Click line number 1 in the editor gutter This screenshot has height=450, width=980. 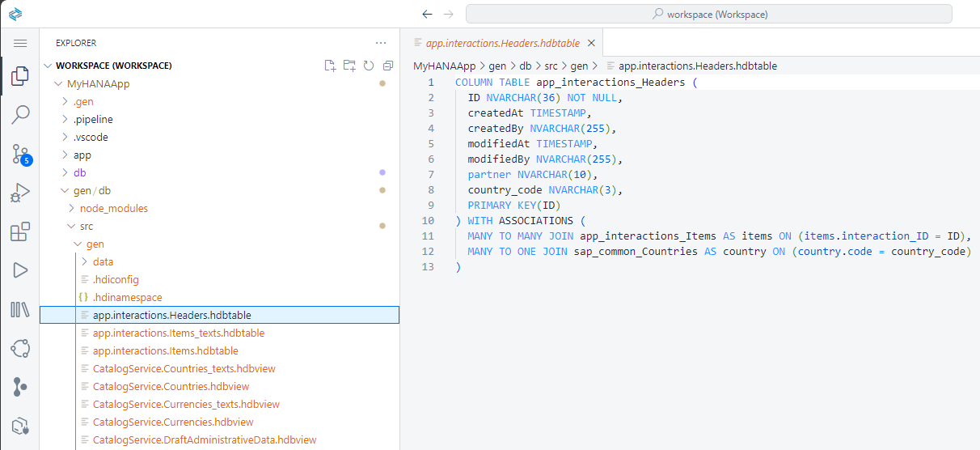(x=431, y=83)
